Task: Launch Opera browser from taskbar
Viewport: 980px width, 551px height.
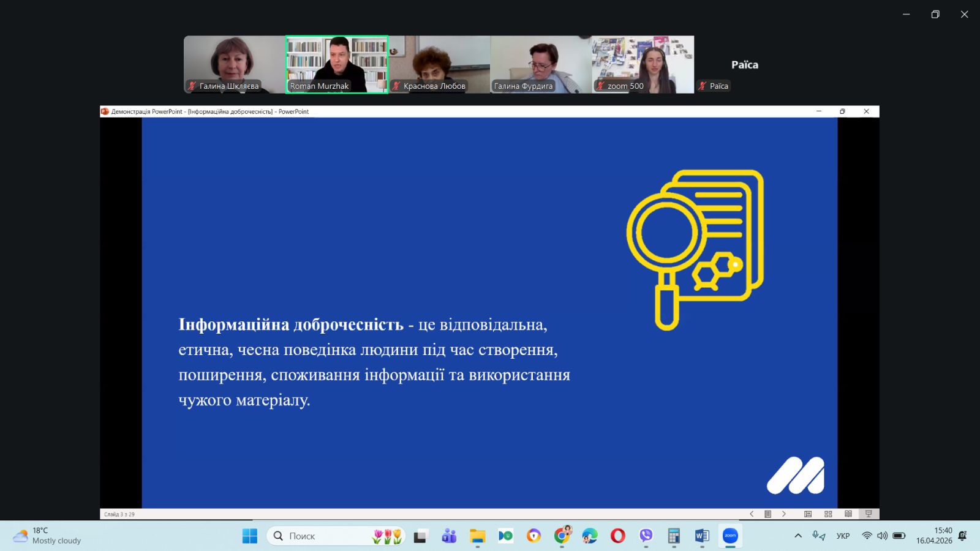Action: 617,536
